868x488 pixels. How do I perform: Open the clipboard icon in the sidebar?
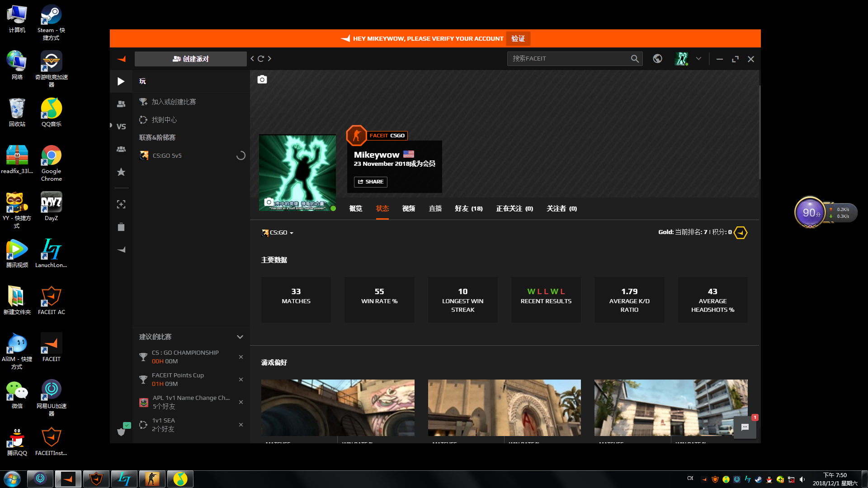click(121, 227)
